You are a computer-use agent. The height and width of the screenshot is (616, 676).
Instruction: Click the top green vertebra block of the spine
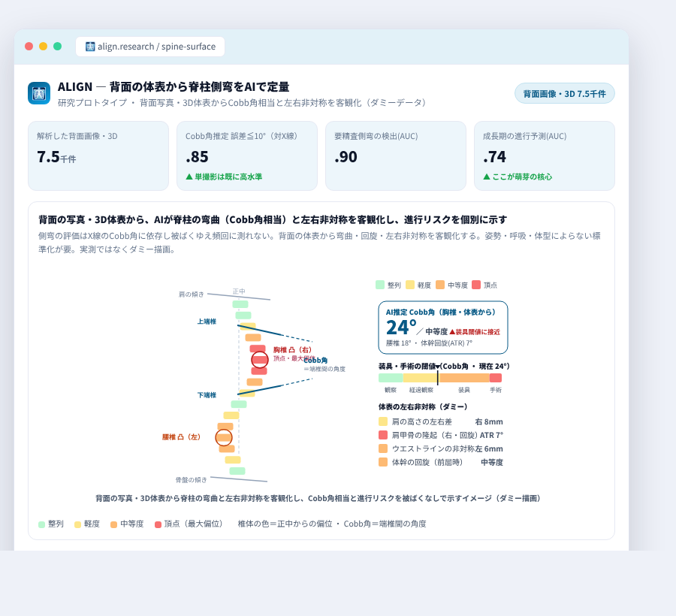coord(240,304)
